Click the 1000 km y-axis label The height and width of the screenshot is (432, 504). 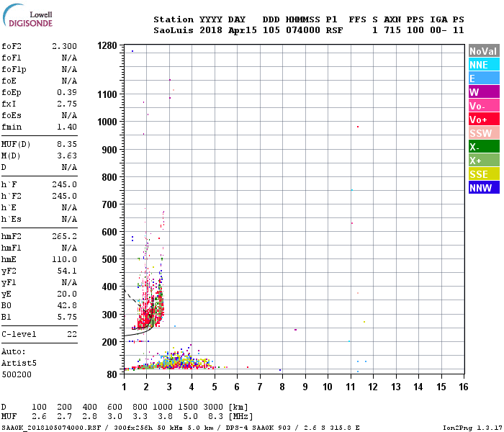[107, 122]
